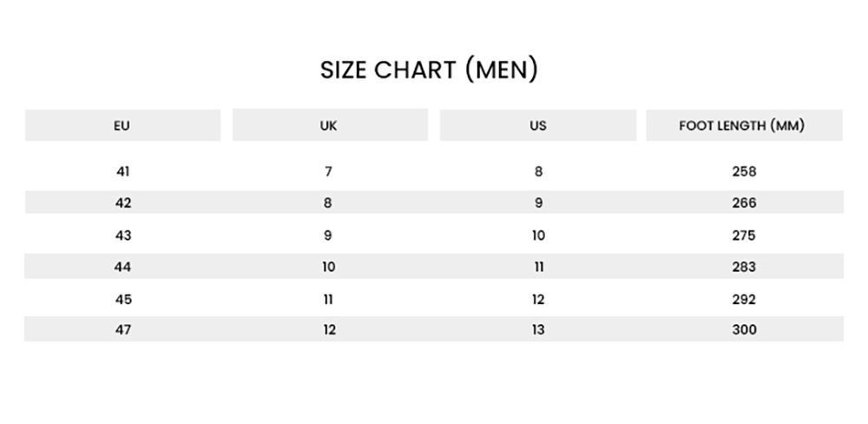Click the 300 foot length value

[744, 330]
